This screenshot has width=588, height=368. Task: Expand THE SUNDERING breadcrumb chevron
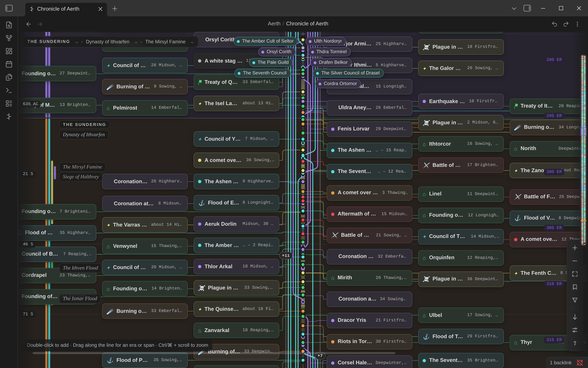[x=76, y=42]
